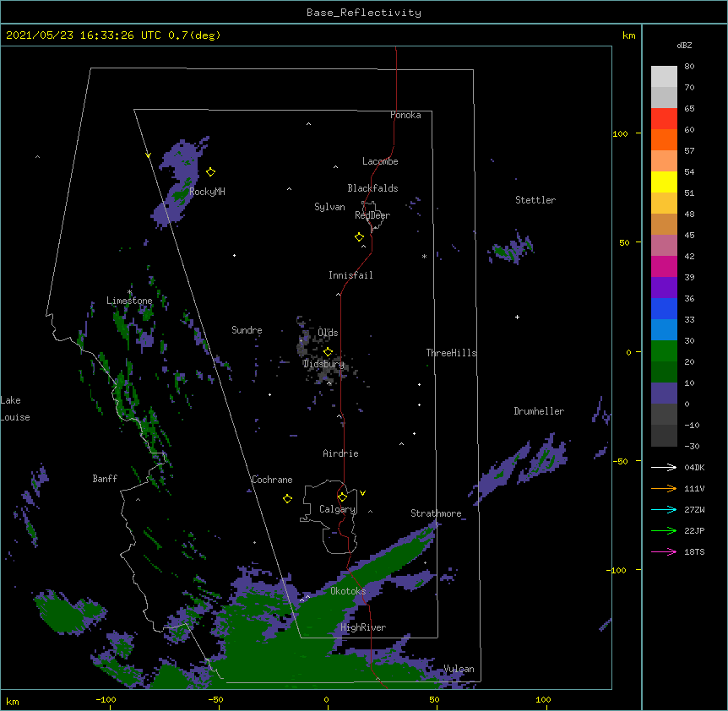
Task: Click the RockyMH label
Action: click(207, 192)
